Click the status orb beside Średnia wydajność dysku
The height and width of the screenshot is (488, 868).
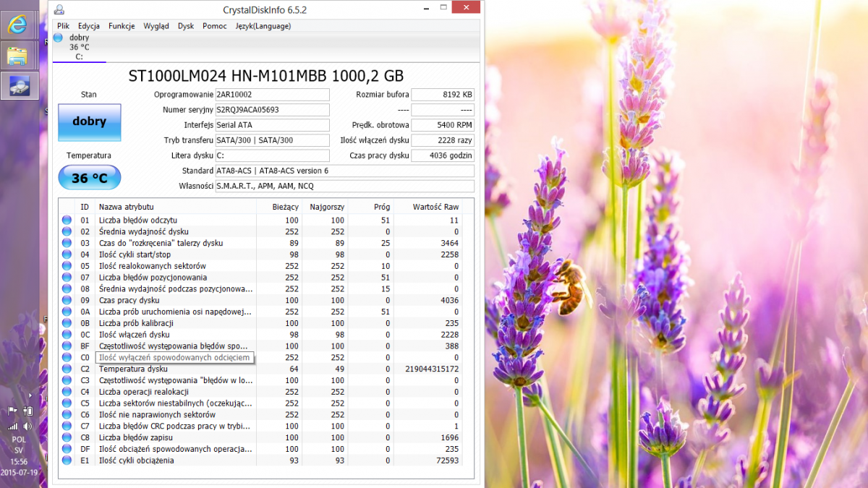67,231
